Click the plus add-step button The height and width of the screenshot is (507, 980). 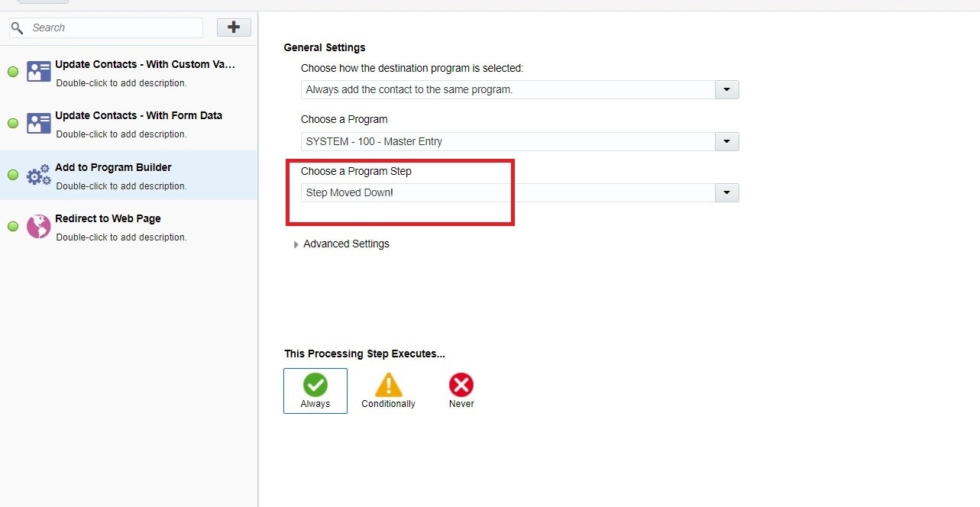(x=234, y=27)
